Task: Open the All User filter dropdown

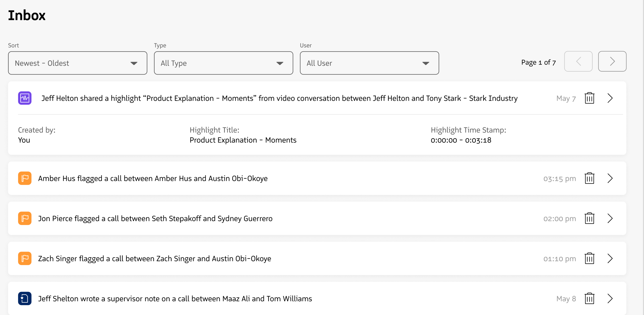Action: pyautogui.click(x=369, y=63)
